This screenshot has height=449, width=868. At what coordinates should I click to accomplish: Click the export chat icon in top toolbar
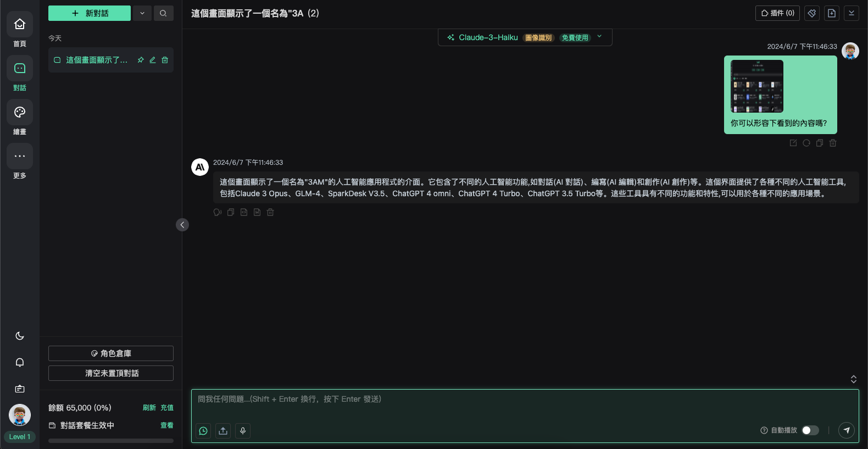[832, 13]
